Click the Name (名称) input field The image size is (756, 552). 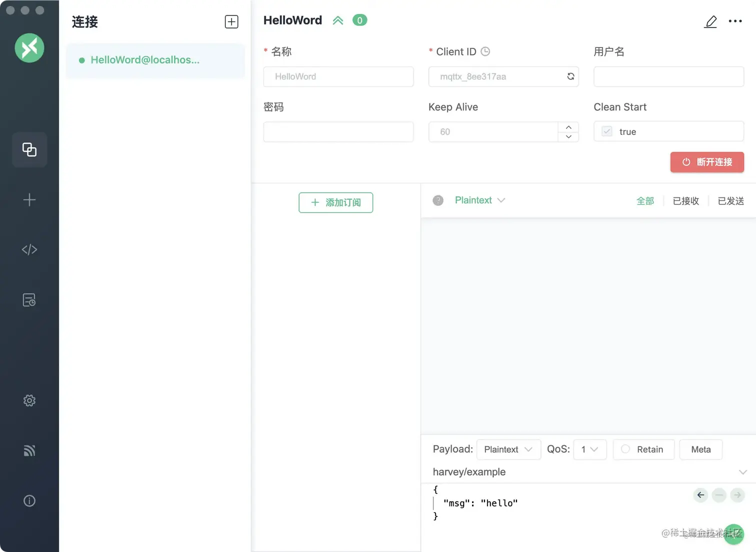tap(338, 76)
